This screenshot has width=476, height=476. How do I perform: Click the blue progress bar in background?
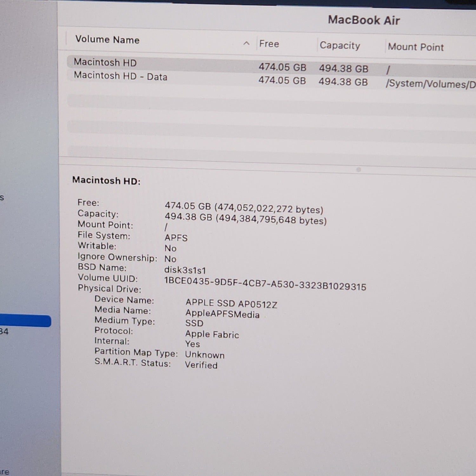25,321
